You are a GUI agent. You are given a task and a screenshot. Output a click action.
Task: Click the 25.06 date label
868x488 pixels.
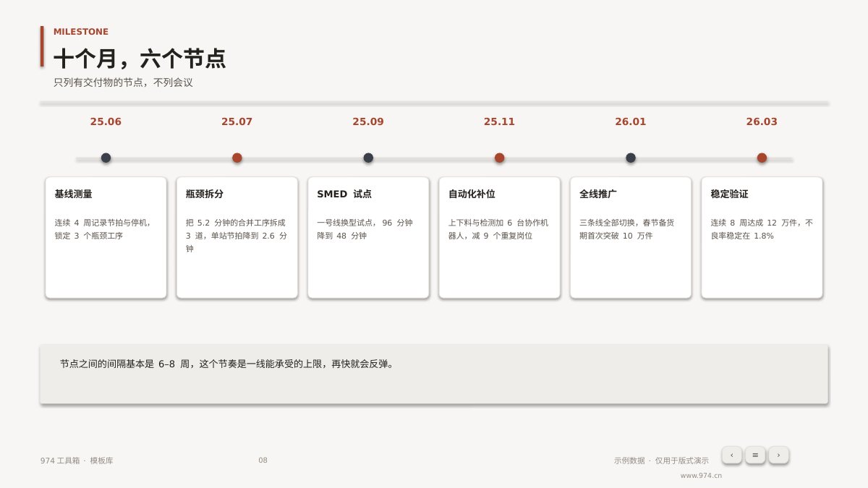pyautogui.click(x=106, y=121)
